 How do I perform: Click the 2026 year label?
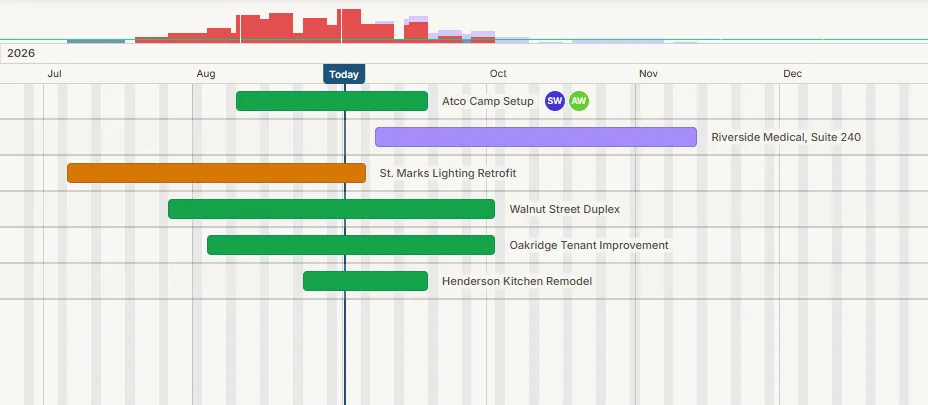tap(21, 53)
